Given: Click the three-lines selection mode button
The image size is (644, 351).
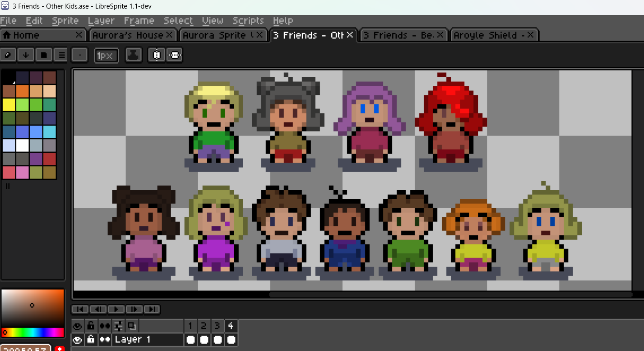Looking at the screenshot, I should click(61, 55).
